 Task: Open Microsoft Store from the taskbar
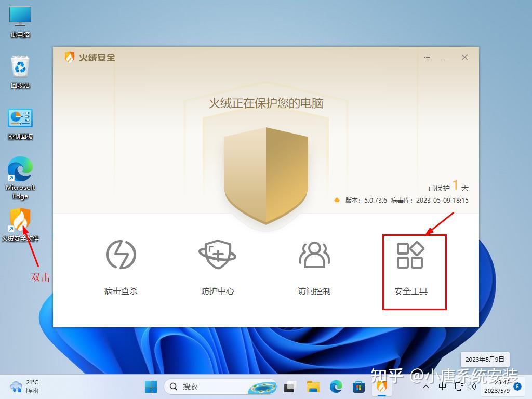[x=358, y=387]
